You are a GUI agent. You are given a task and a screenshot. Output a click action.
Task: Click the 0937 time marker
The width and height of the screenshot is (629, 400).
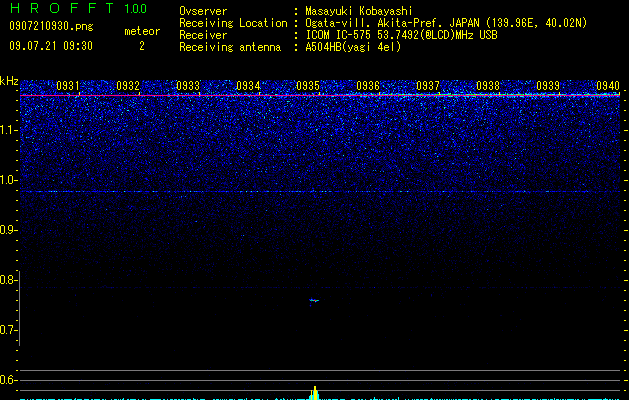click(x=428, y=86)
